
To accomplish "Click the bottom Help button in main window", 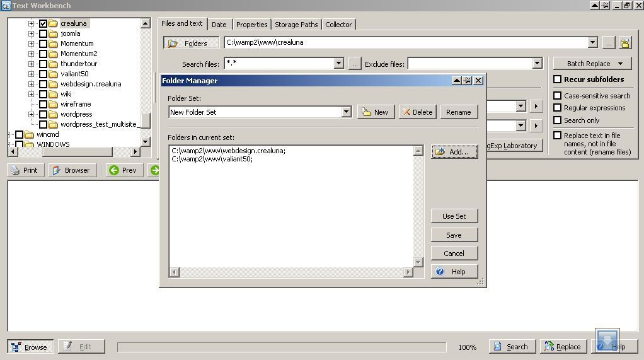I will pyautogui.click(x=614, y=346).
